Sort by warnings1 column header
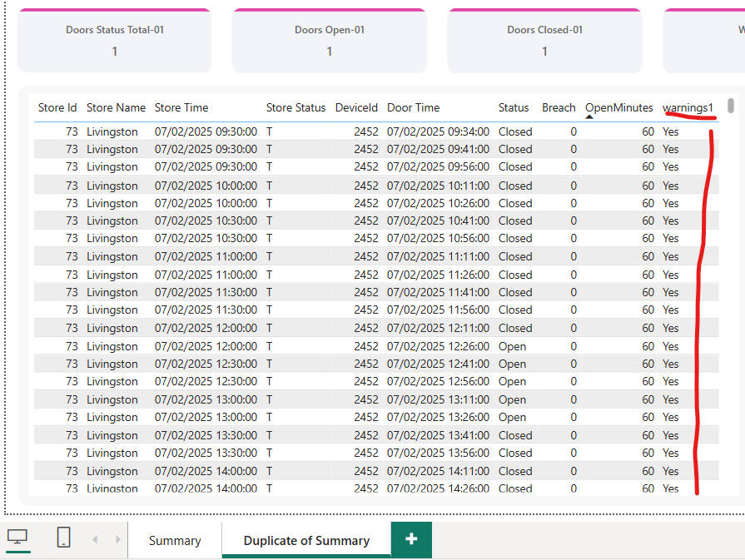Screen dimensions: 745x560 [688, 108]
